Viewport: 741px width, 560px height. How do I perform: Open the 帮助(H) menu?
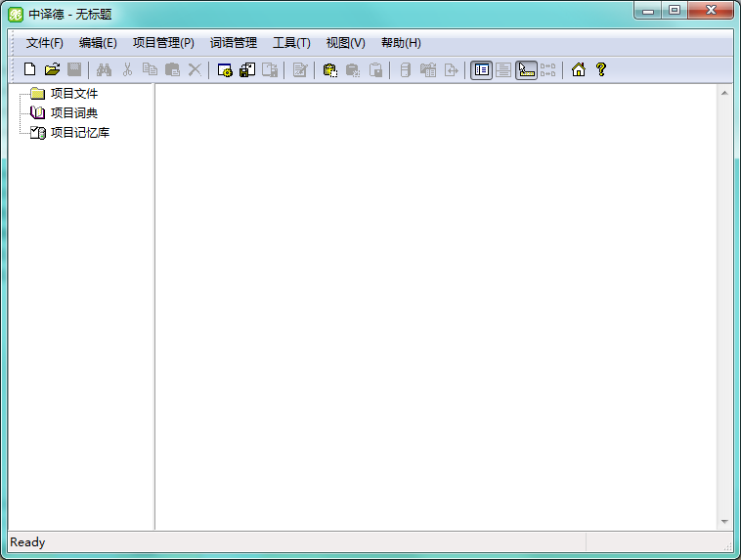click(x=401, y=43)
